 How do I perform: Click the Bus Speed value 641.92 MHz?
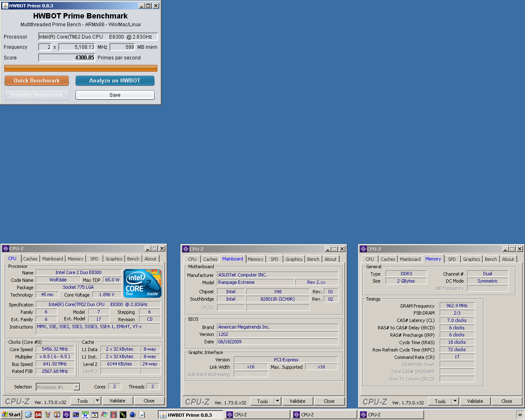pyautogui.click(x=55, y=364)
